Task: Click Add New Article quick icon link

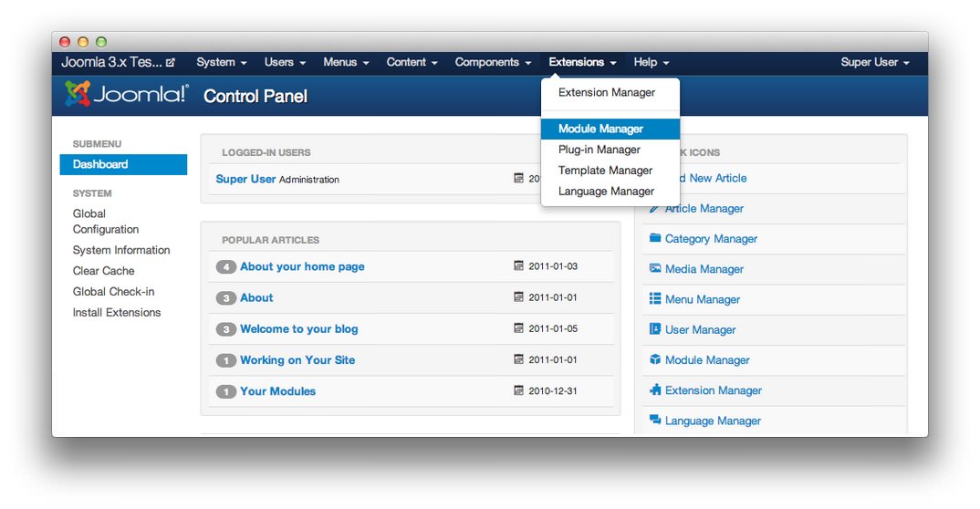Action: tap(714, 178)
